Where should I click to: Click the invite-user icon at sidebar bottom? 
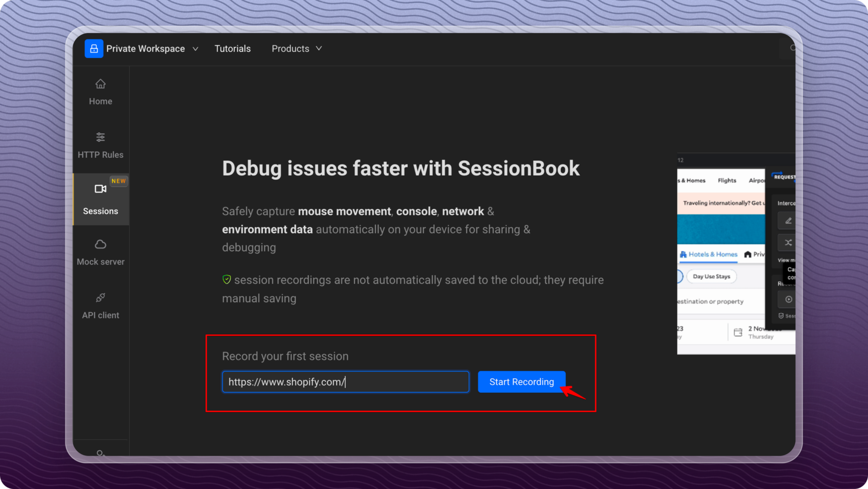click(100, 454)
